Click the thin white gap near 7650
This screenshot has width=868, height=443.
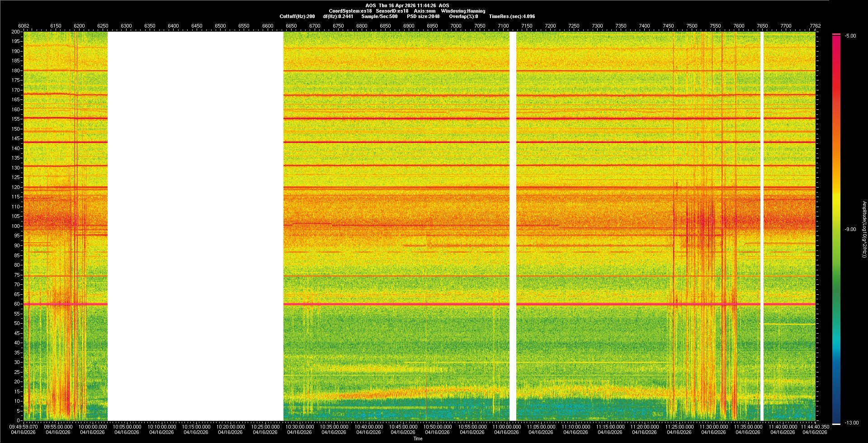point(762,226)
